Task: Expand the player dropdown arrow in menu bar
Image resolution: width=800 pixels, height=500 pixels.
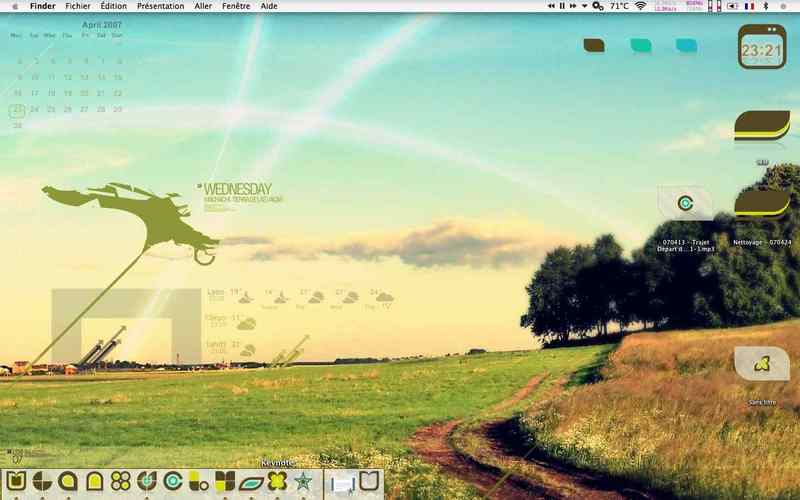Action: pos(584,6)
